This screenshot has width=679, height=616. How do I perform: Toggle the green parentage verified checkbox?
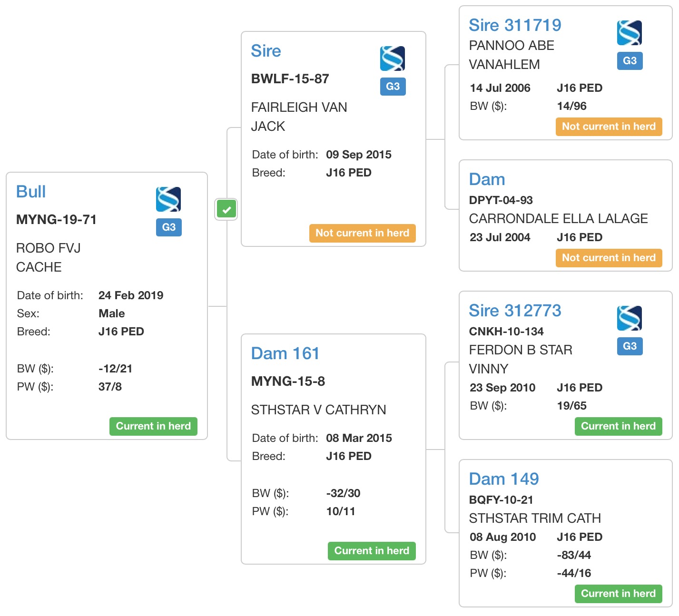226,209
